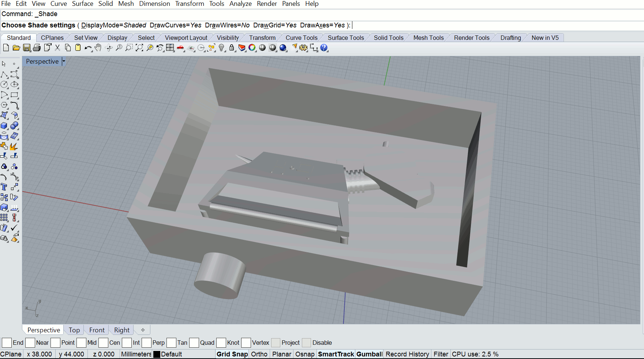
Task: Switch to the Front viewport tab
Action: click(x=97, y=330)
